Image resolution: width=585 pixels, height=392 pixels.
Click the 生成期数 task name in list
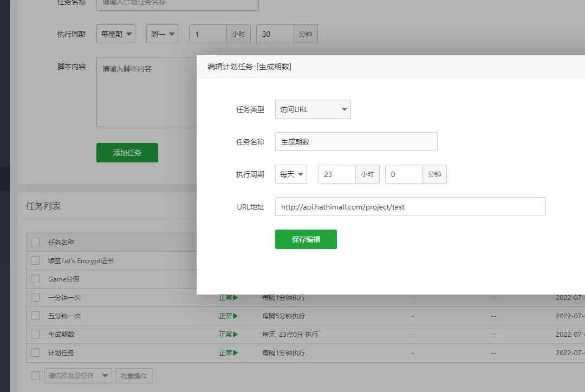point(61,334)
